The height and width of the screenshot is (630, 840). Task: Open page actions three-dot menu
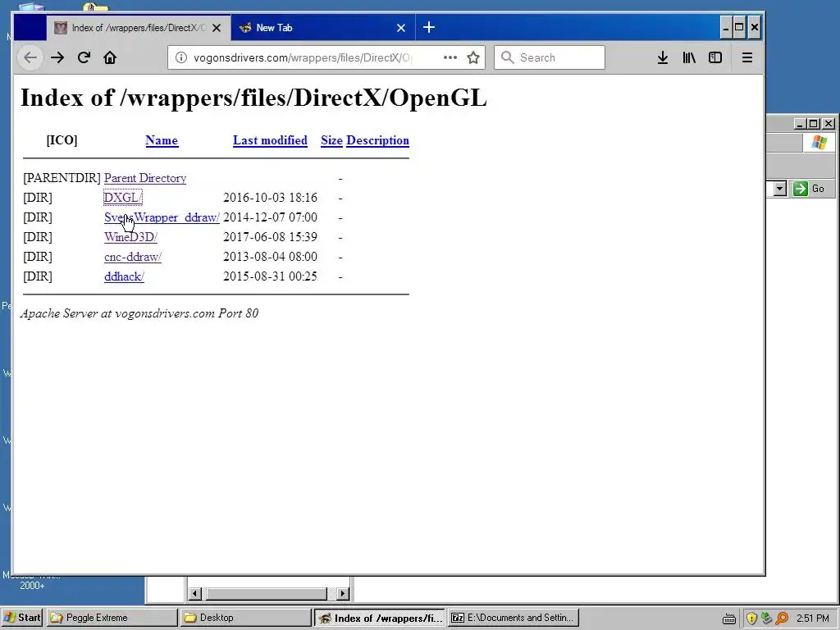point(450,57)
